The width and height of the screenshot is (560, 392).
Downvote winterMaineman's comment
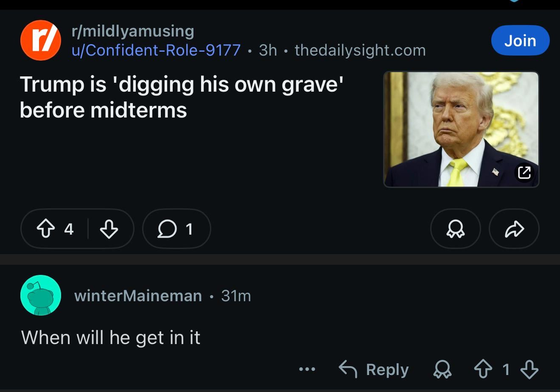pyautogui.click(x=529, y=370)
